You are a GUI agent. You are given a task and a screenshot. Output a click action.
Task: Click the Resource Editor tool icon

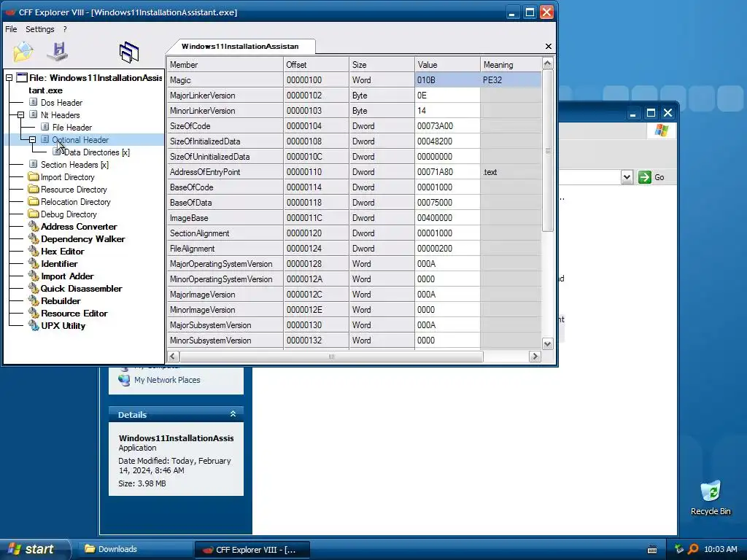pos(34,313)
